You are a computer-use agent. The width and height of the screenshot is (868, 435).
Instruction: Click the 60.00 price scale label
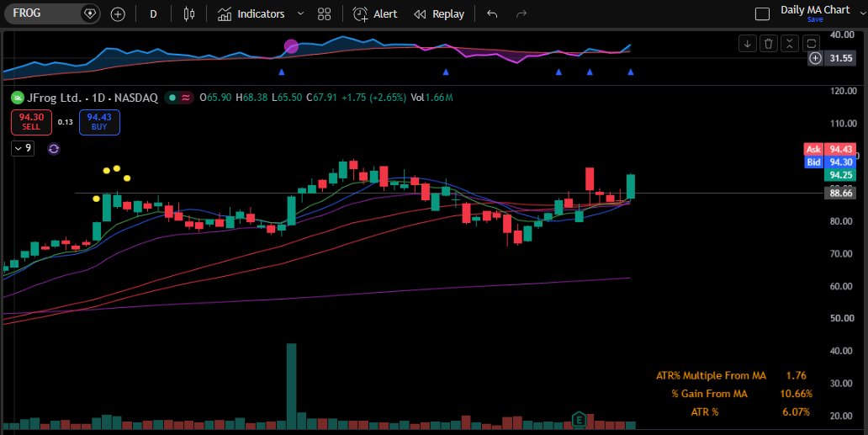click(x=843, y=286)
